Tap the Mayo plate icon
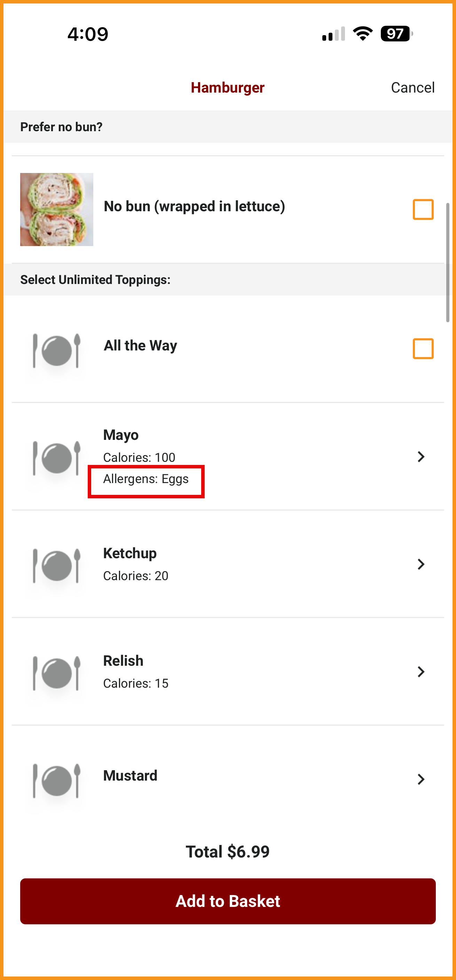Screen dimensions: 456x980 click(x=57, y=458)
